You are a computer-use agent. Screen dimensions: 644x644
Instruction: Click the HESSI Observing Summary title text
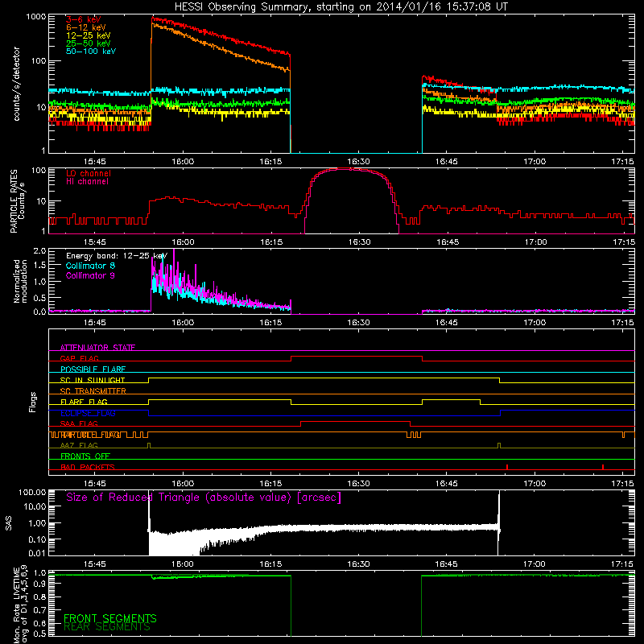point(341,7)
